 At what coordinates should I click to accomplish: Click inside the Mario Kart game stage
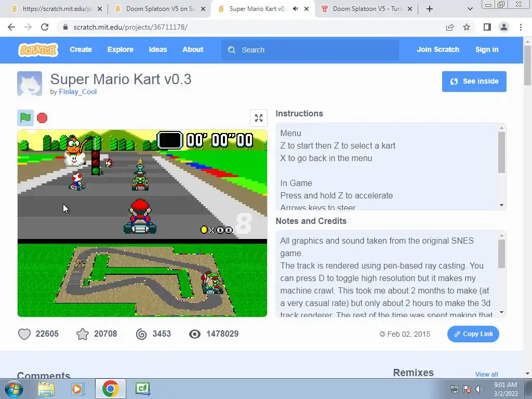[x=142, y=223]
